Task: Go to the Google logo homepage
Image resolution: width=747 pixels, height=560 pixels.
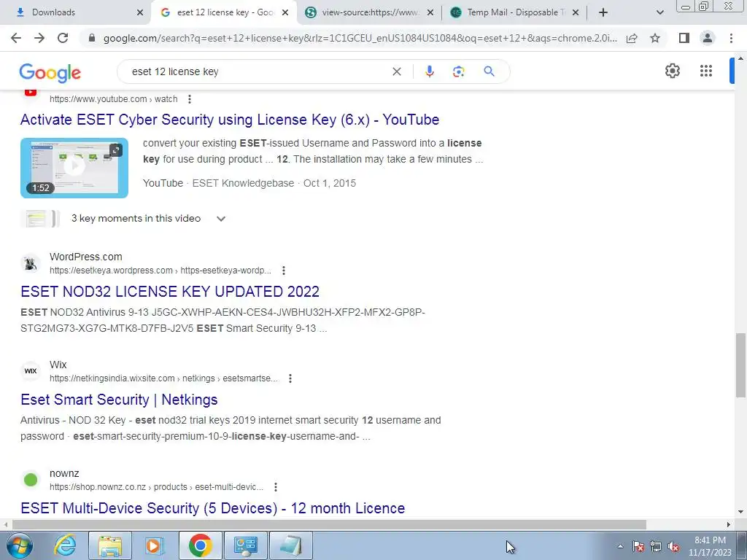Action: tap(50, 72)
